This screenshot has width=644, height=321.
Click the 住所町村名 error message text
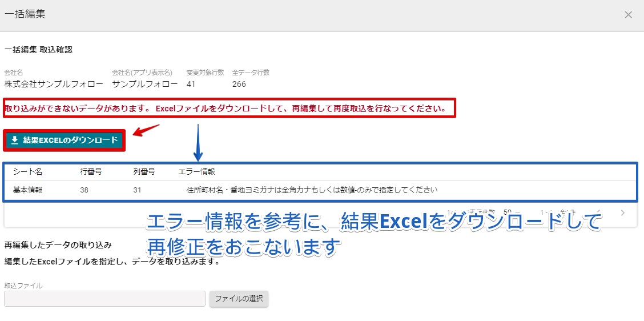[312, 190]
